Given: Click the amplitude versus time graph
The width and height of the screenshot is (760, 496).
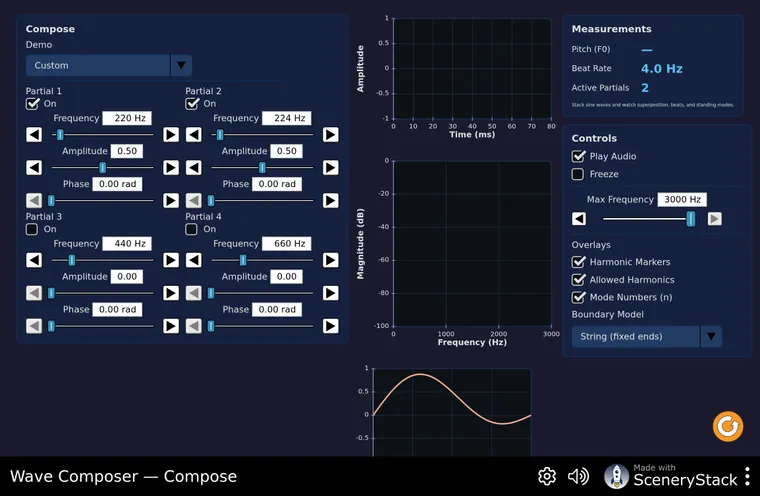Looking at the screenshot, I should coord(472,68).
